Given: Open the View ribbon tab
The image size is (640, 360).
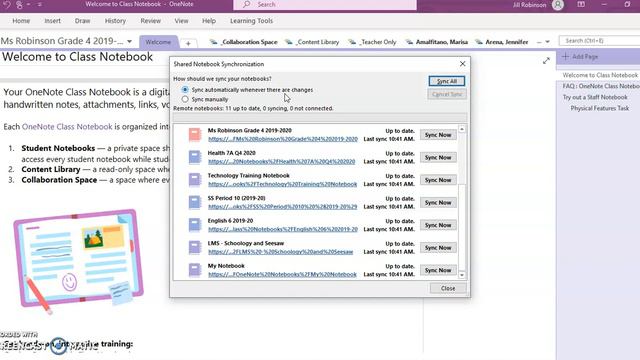Looking at the screenshot, I should pyautogui.click(x=181, y=21).
